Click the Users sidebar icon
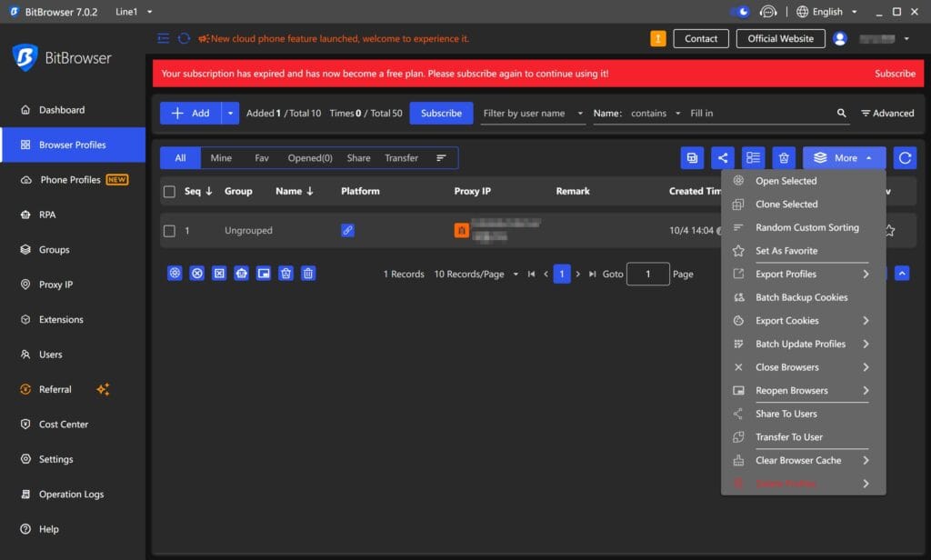The image size is (931, 560). (25, 355)
